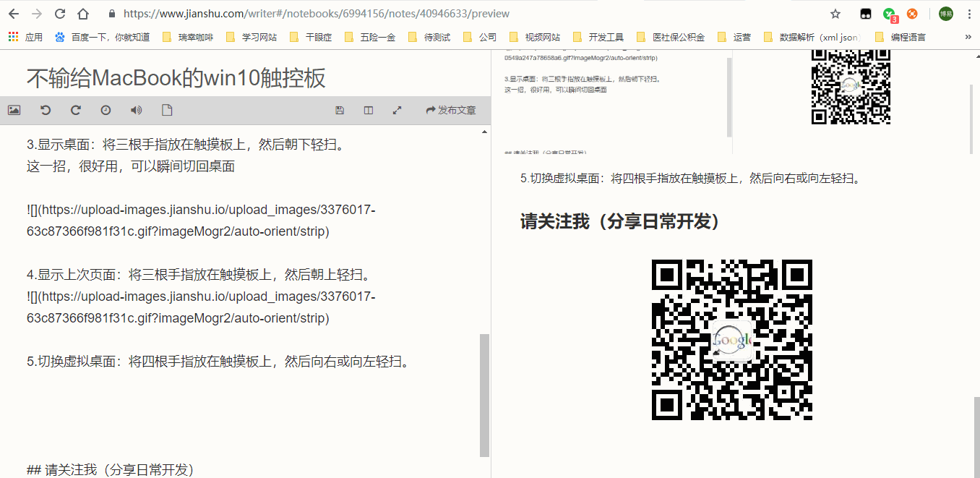Click the large QR code in the preview
The height and width of the screenshot is (478, 980).
click(x=731, y=339)
